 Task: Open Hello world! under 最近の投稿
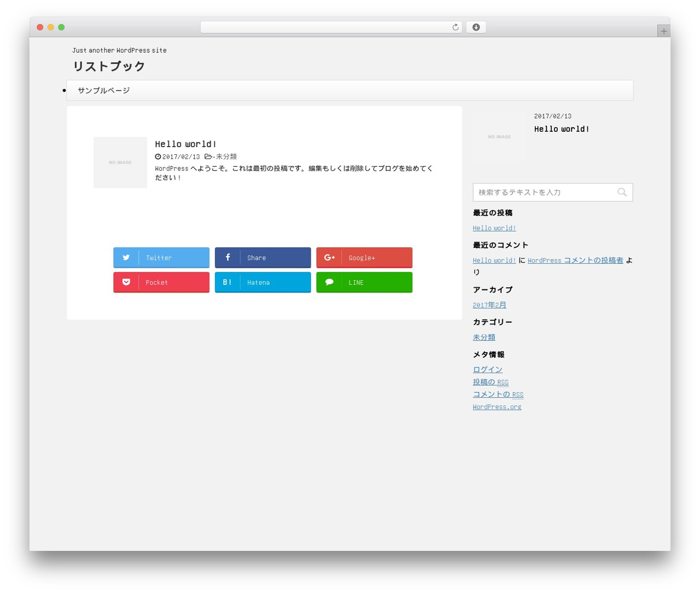pyautogui.click(x=494, y=228)
